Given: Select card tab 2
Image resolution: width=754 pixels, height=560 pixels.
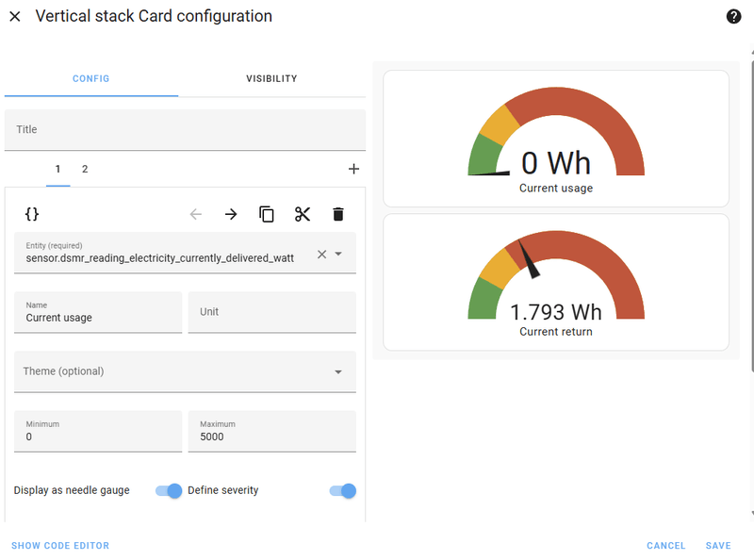Looking at the screenshot, I should 85,169.
